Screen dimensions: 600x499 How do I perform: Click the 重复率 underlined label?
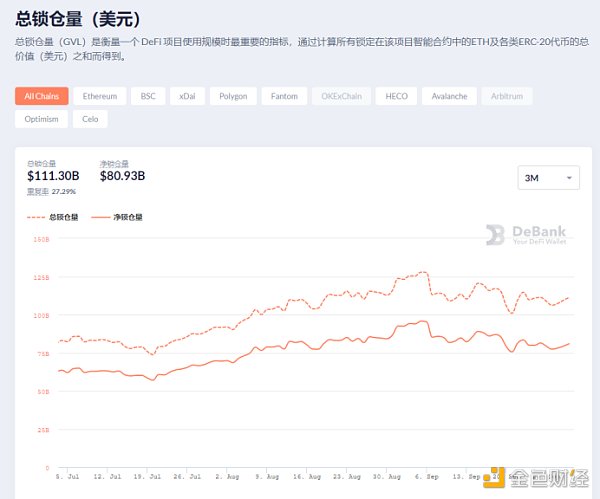pos(36,190)
